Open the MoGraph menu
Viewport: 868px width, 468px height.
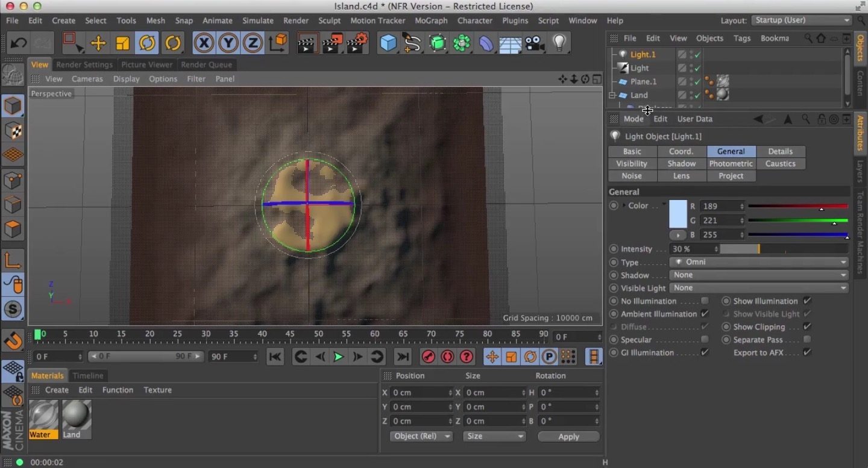pos(431,20)
